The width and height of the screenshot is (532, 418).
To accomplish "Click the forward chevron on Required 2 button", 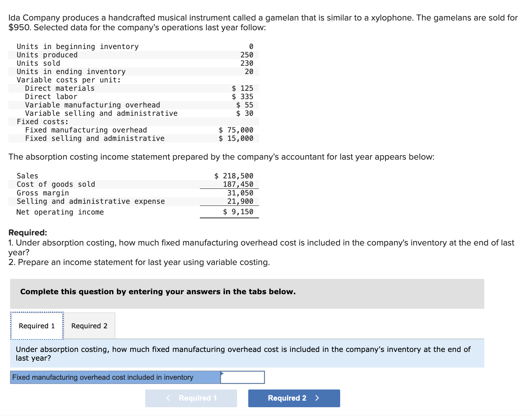I will [317, 398].
